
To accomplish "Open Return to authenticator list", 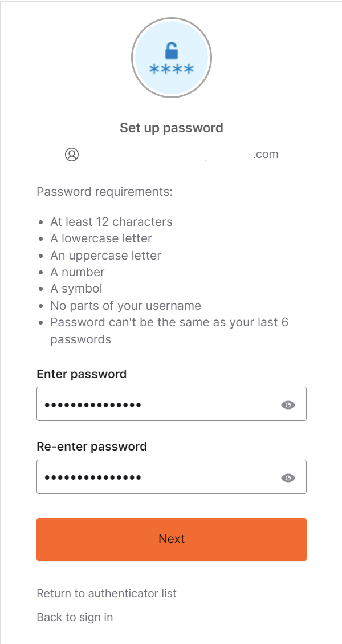I will [107, 593].
